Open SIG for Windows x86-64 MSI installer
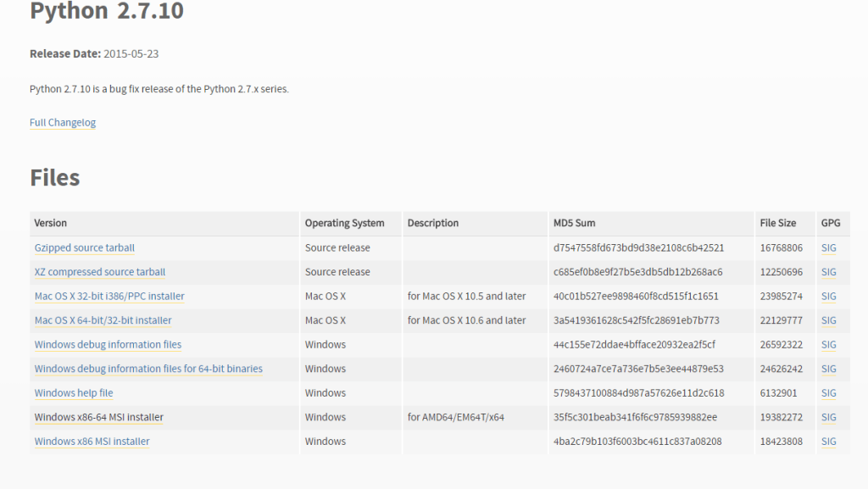This screenshot has width=868, height=489. pos(828,417)
